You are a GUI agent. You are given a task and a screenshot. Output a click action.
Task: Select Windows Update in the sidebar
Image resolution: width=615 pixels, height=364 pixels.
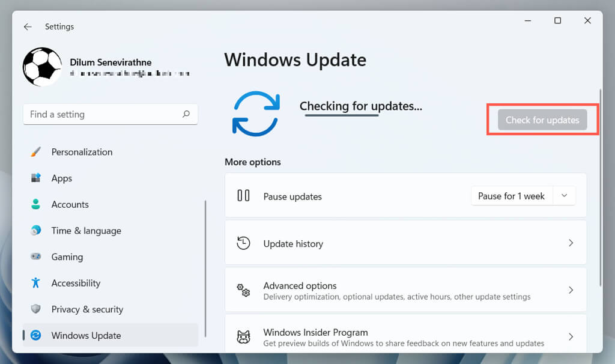tap(111, 335)
